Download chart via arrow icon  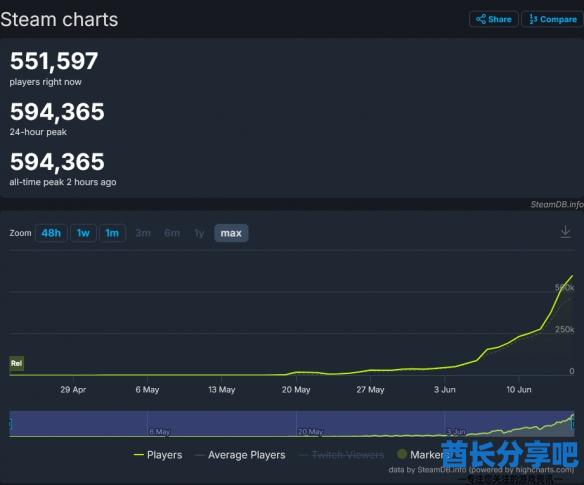(x=565, y=232)
